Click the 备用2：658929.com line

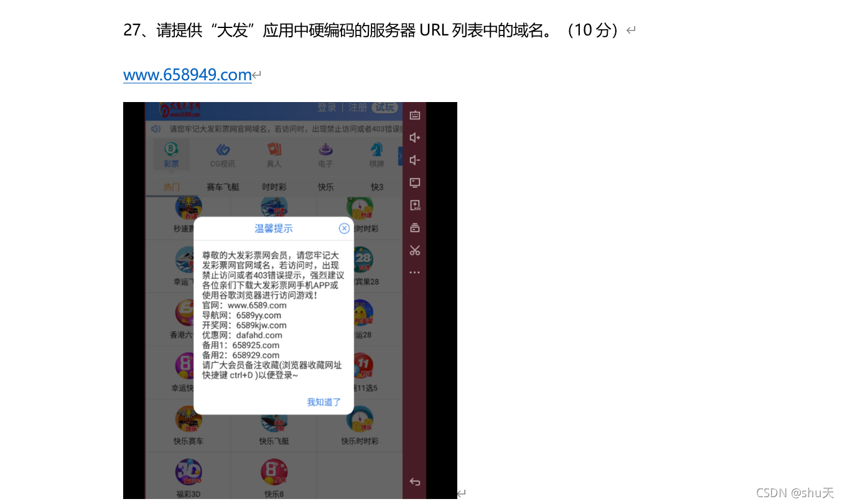[x=241, y=355]
